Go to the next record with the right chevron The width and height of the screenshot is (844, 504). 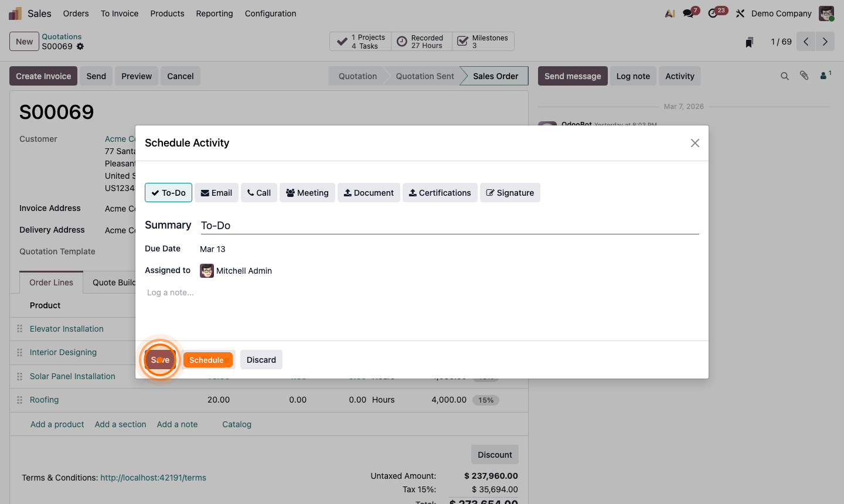click(x=825, y=42)
